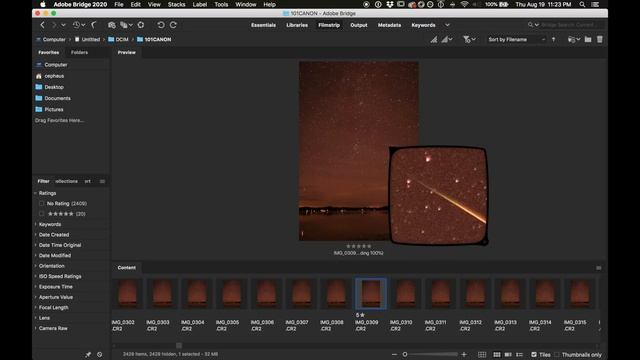Click to lock thumbnail grid
The image size is (640, 360).
tap(482, 355)
